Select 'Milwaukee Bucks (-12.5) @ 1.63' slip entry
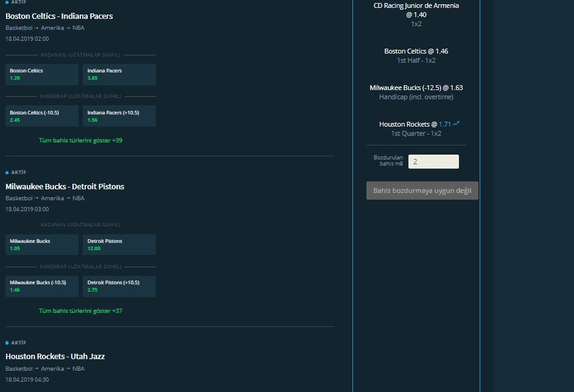Viewport: 574px width, 392px height. click(416, 88)
